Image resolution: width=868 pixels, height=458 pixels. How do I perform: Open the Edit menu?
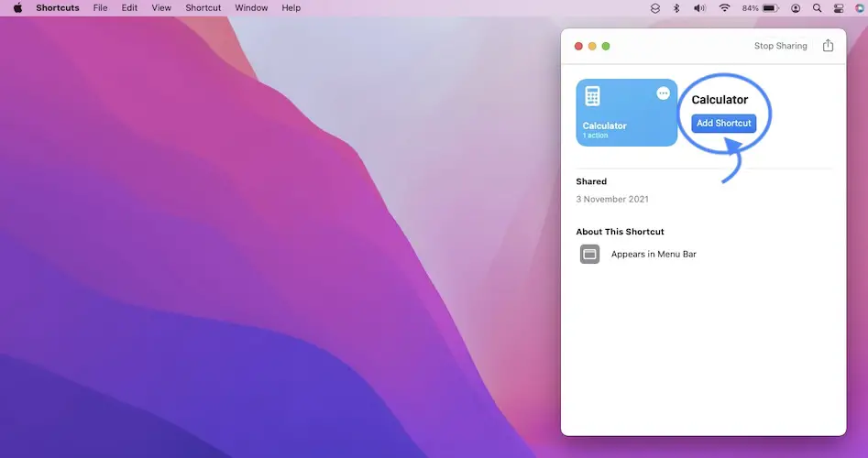tap(129, 8)
